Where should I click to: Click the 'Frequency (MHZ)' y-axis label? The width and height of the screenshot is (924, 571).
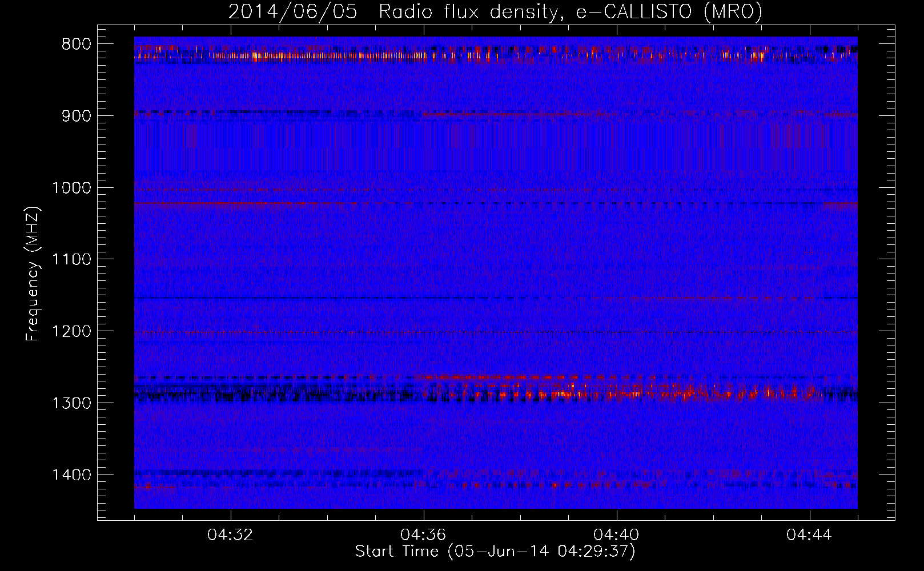click(x=33, y=274)
